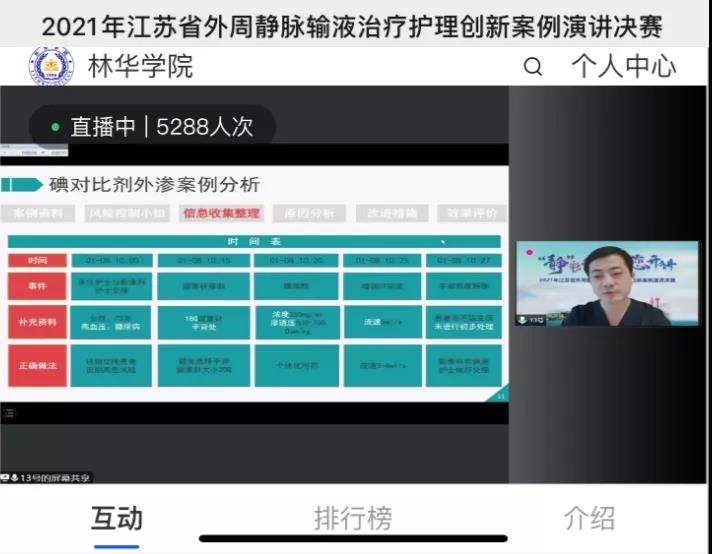Click the 时间表 table header bar
The height and width of the screenshot is (554, 712).
pos(254,241)
